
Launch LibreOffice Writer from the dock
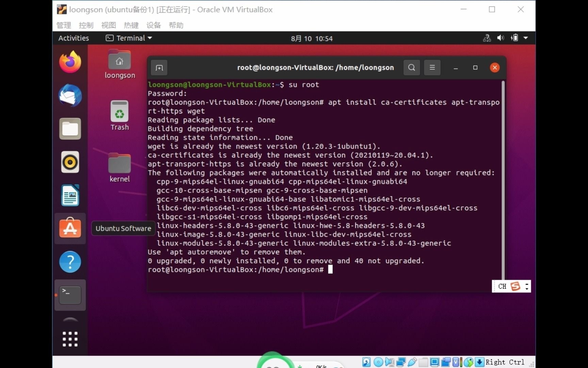click(x=70, y=195)
